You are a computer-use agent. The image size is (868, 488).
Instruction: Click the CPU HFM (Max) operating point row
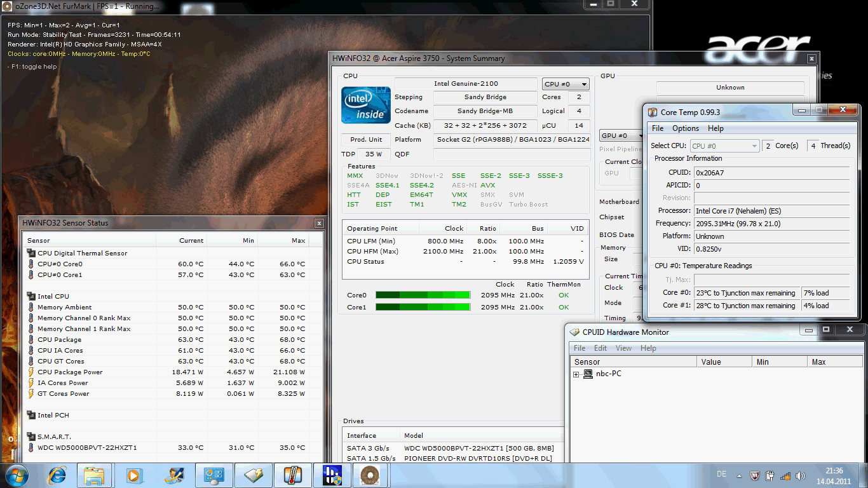coord(465,251)
